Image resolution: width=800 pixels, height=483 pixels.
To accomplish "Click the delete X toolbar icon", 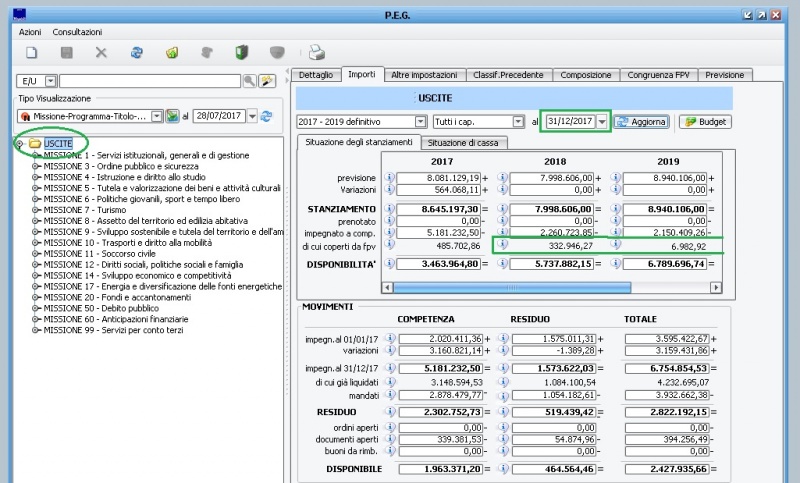I will pos(101,52).
